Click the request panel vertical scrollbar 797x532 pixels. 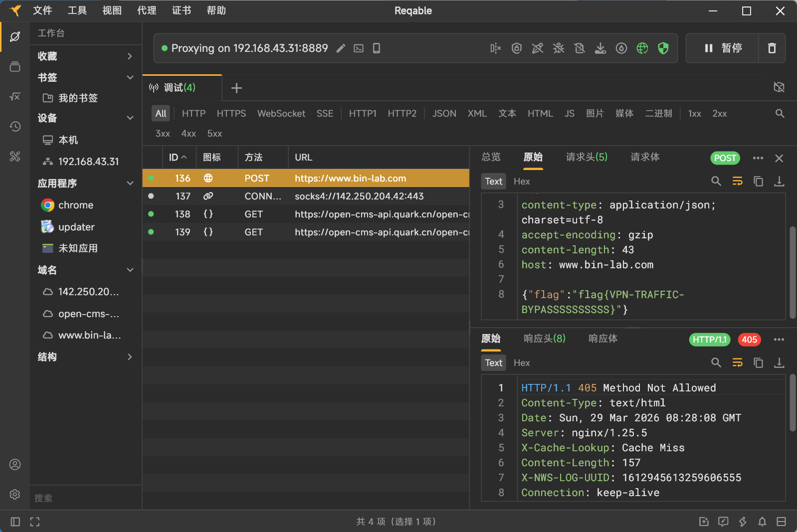(x=793, y=272)
